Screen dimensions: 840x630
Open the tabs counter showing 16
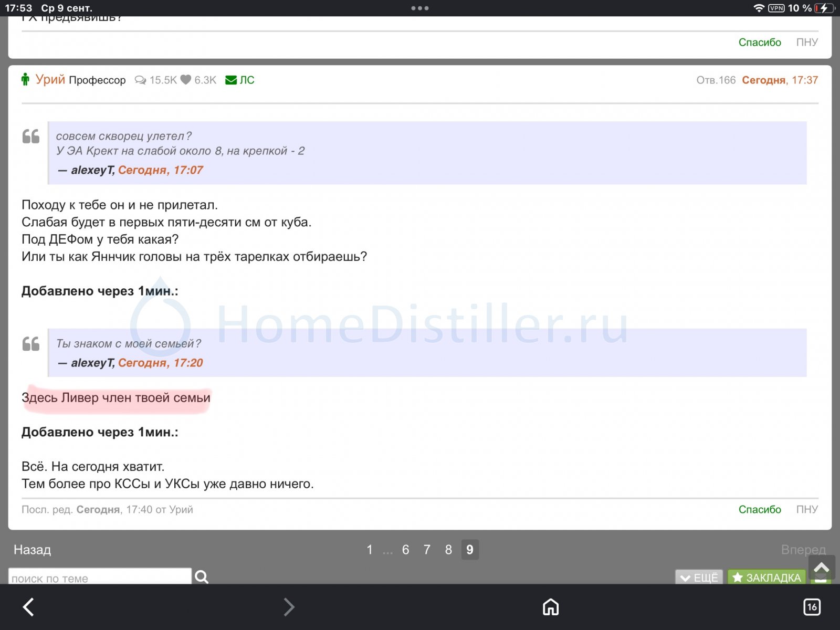click(x=812, y=607)
